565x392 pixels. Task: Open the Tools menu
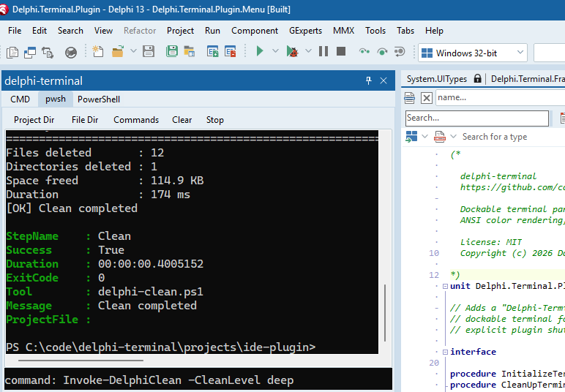pyautogui.click(x=375, y=31)
